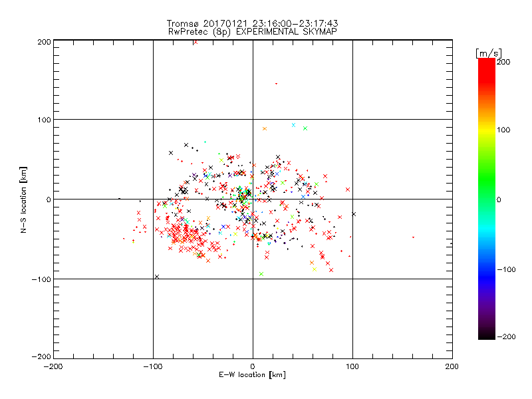Viewport: 532px width, 399px height.
Task: Click the 'N-S location [km]' axis label
Action: click(x=23, y=199)
